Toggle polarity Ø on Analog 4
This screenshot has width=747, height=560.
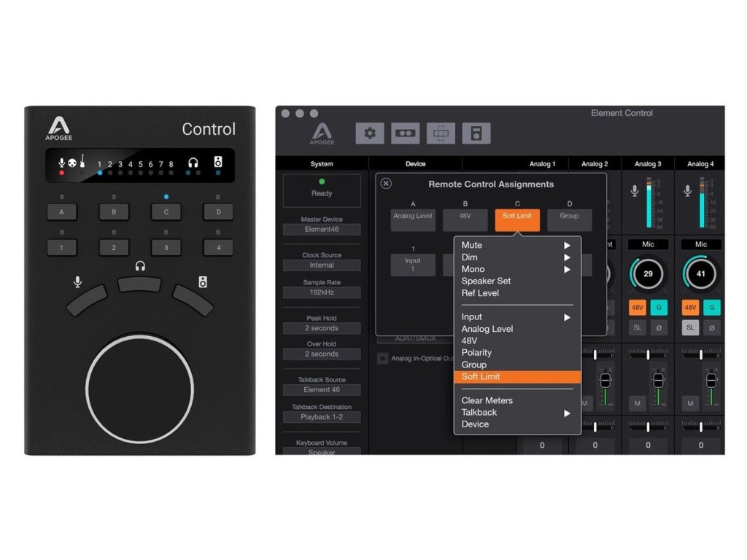coord(712,327)
